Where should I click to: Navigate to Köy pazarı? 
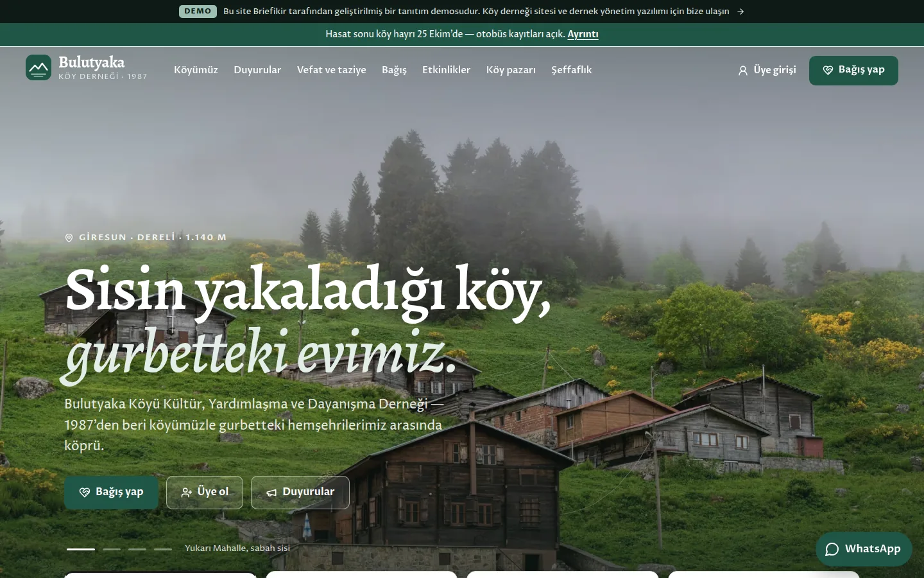pyautogui.click(x=511, y=70)
